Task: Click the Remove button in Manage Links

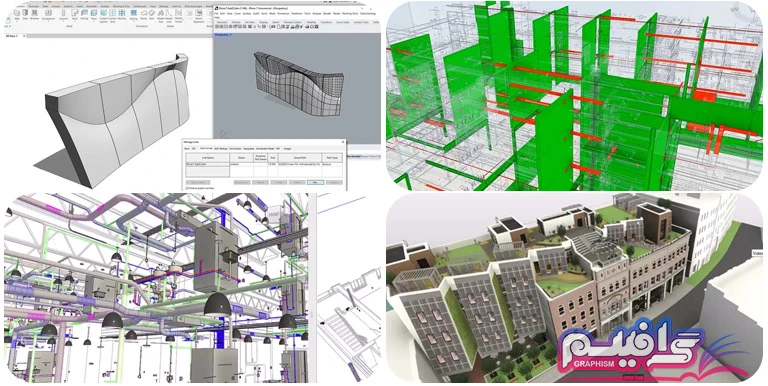Action: 335,183
